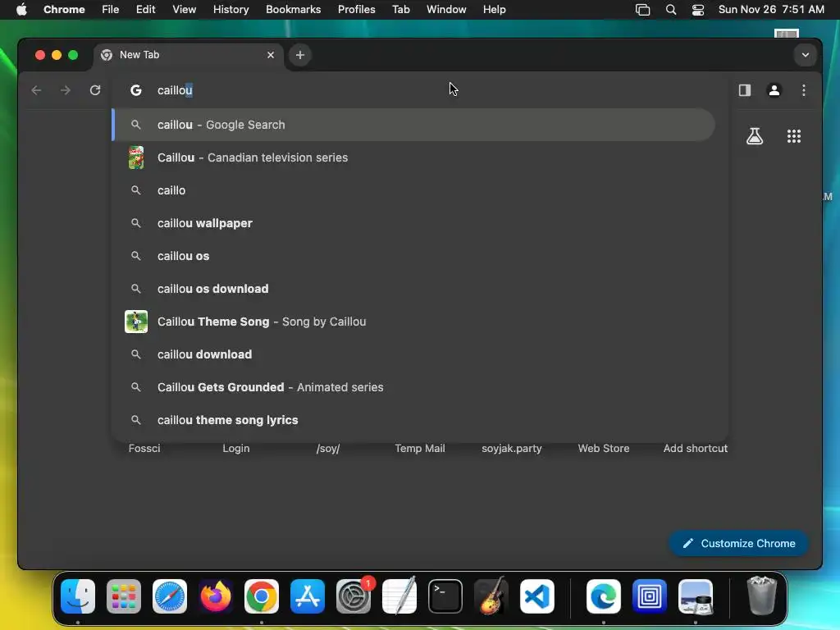Image resolution: width=840 pixels, height=630 pixels.
Task: Click the Customize Chrome button
Action: point(739,543)
